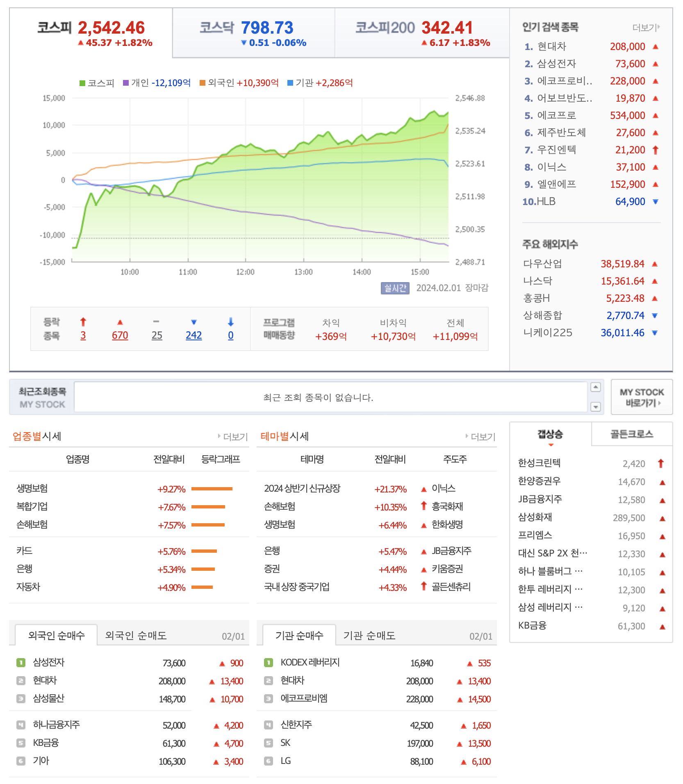Open the 갭상승 tab

[550, 434]
